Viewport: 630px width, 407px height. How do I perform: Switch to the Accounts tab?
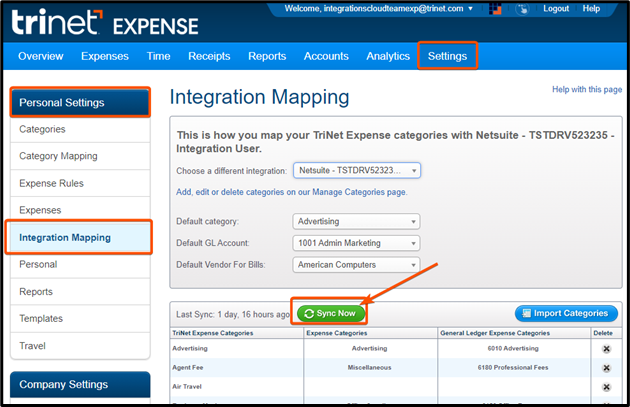326,56
